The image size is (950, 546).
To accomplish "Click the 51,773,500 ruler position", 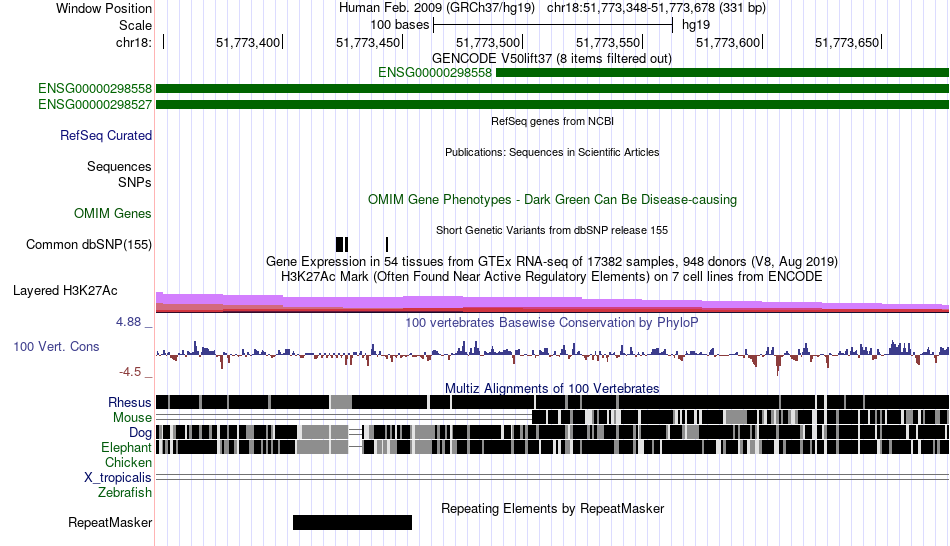I will [488, 42].
